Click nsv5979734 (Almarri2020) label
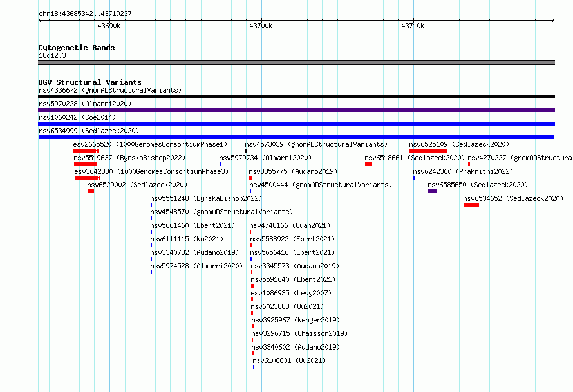Screen dimensions: 573x392 click(265, 158)
